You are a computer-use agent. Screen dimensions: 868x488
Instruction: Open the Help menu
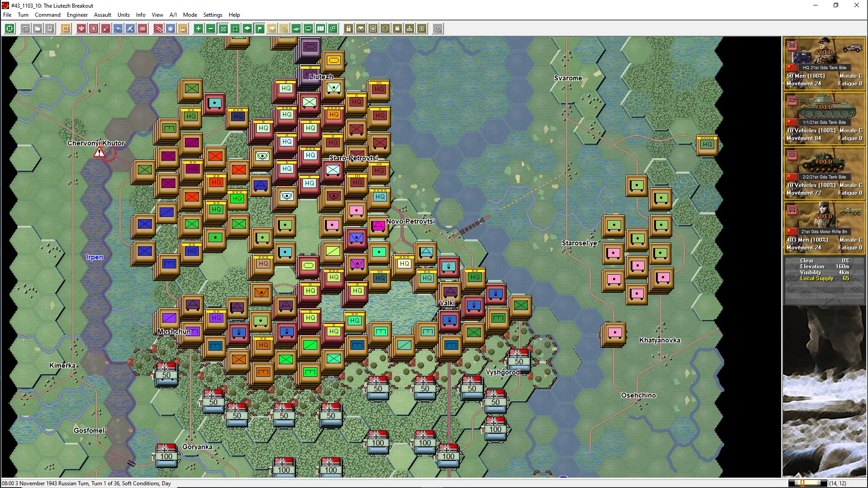pyautogui.click(x=234, y=15)
